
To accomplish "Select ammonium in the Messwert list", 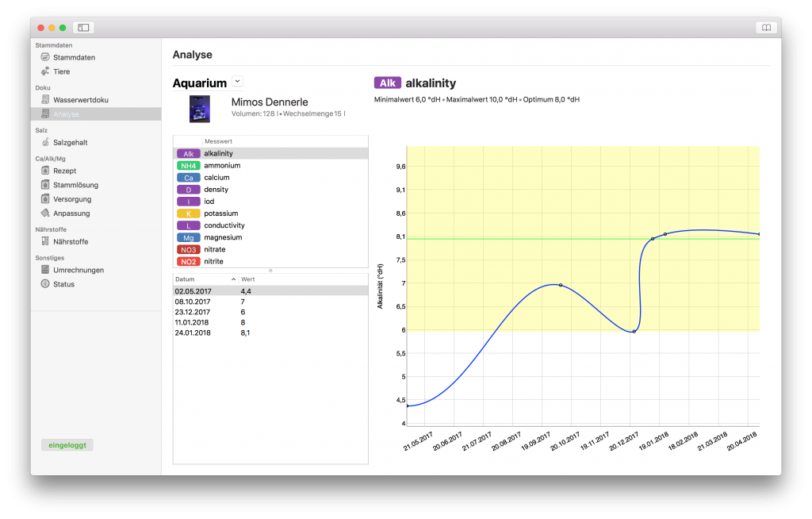I will (x=270, y=165).
